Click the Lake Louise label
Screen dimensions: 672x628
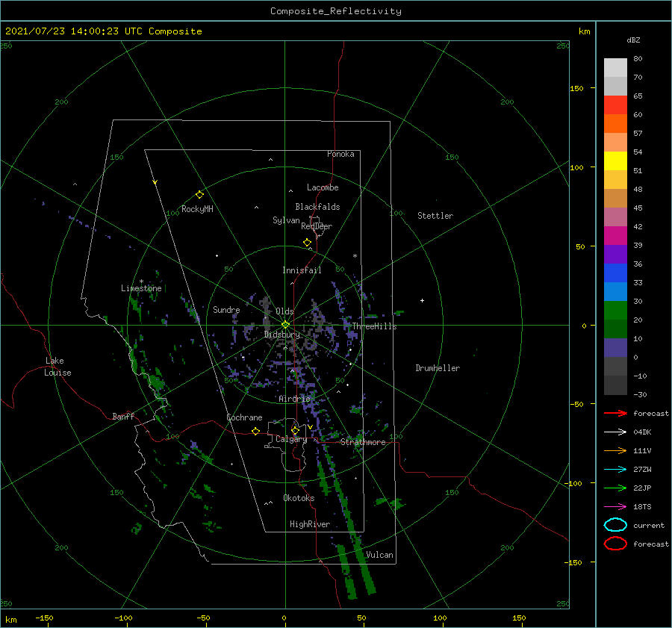(x=57, y=367)
